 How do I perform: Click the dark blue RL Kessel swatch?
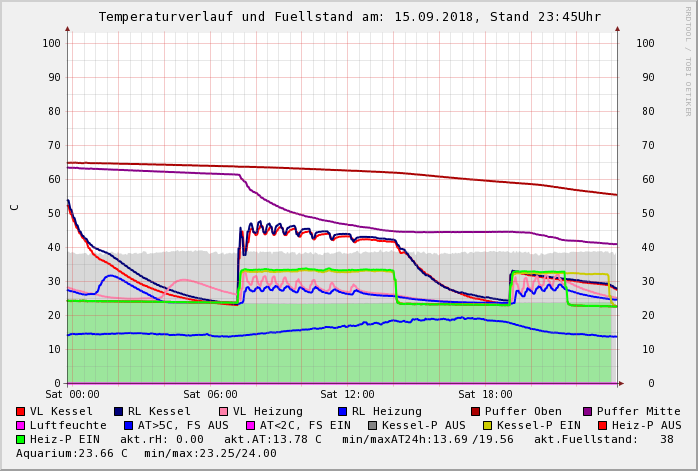click(x=119, y=411)
